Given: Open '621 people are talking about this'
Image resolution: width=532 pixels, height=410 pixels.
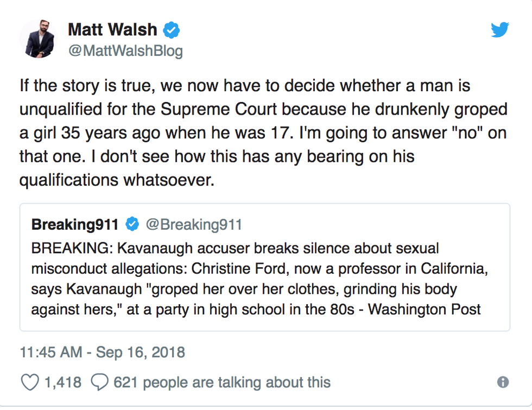Looking at the screenshot, I should pos(221,382).
